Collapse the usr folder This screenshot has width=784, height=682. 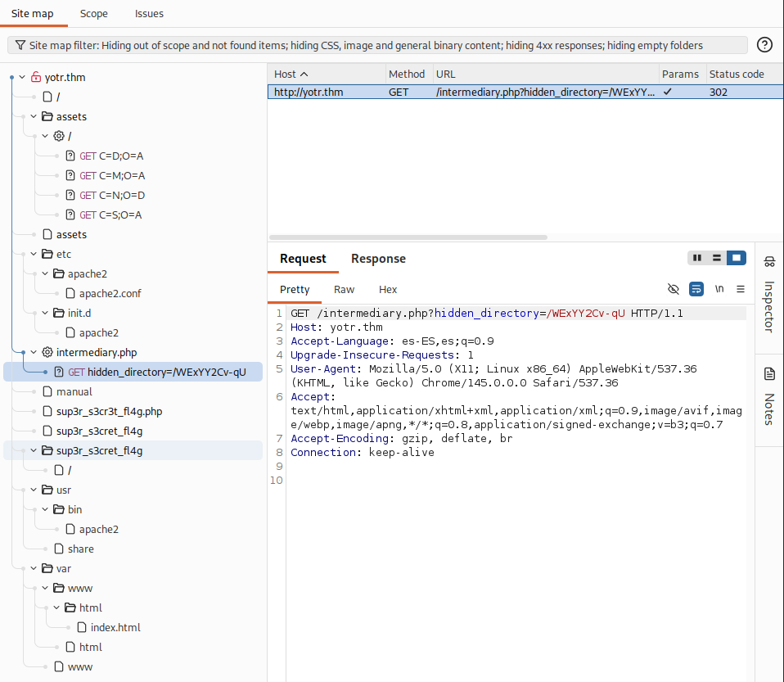tap(34, 490)
